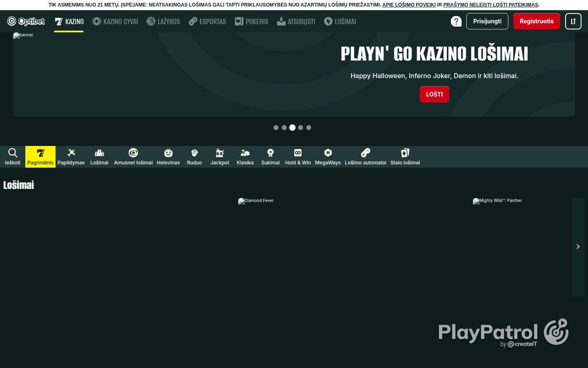The height and width of the screenshot is (368, 588).
Task: Open the Lošimai lightning tab
Action: tap(340, 21)
